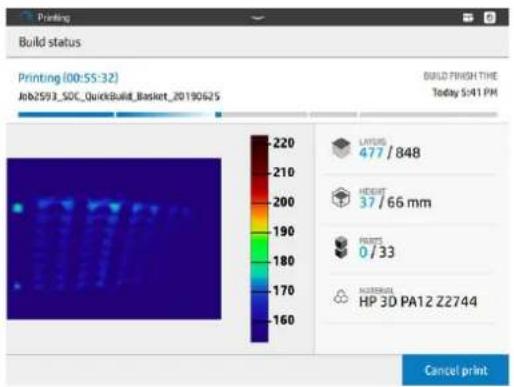514x387 pixels.
Task: Click the 170 label on temperature scale
Action: (284, 291)
